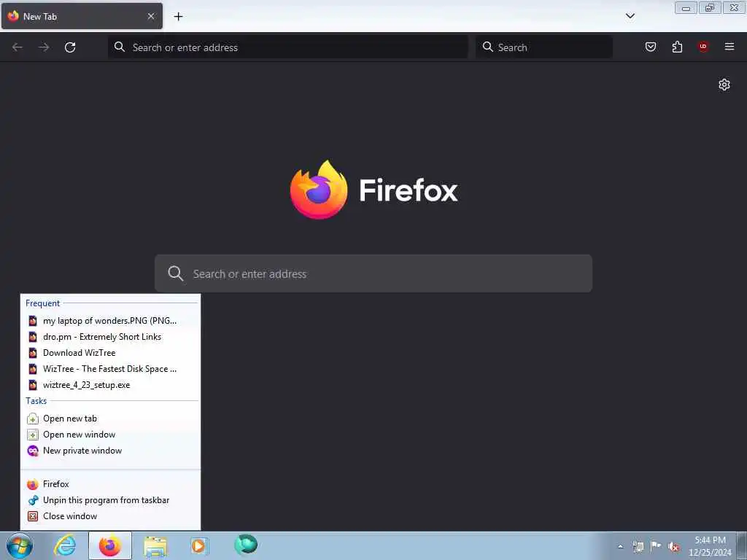Image resolution: width=747 pixels, height=560 pixels.
Task: Click the green round taskbar app icon
Action: pos(246,545)
